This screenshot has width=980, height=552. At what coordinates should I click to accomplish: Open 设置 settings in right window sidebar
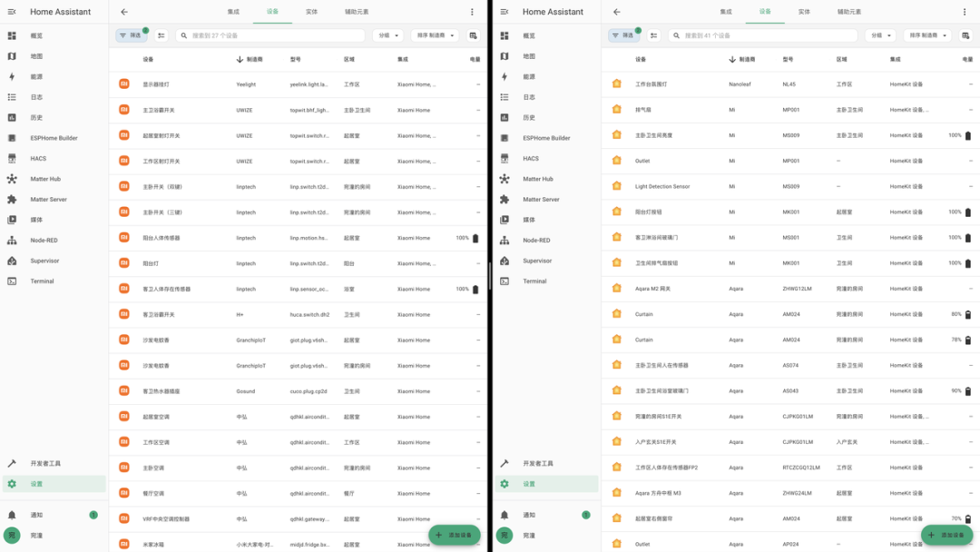[546, 484]
